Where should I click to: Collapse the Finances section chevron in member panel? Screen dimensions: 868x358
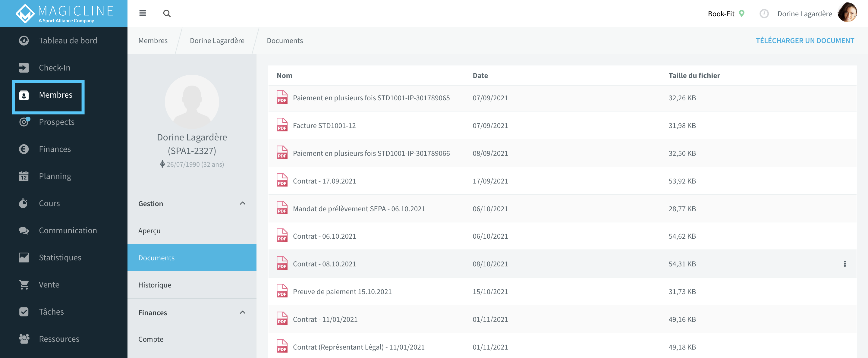click(242, 312)
